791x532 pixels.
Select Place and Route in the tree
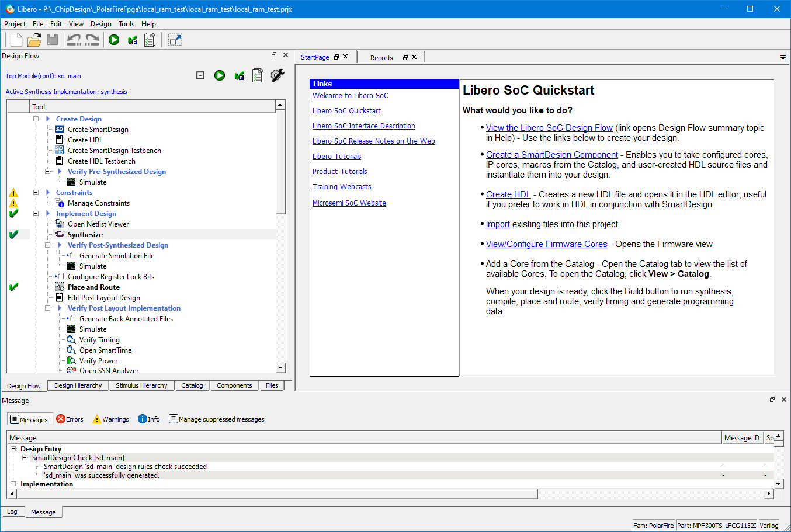click(x=93, y=287)
